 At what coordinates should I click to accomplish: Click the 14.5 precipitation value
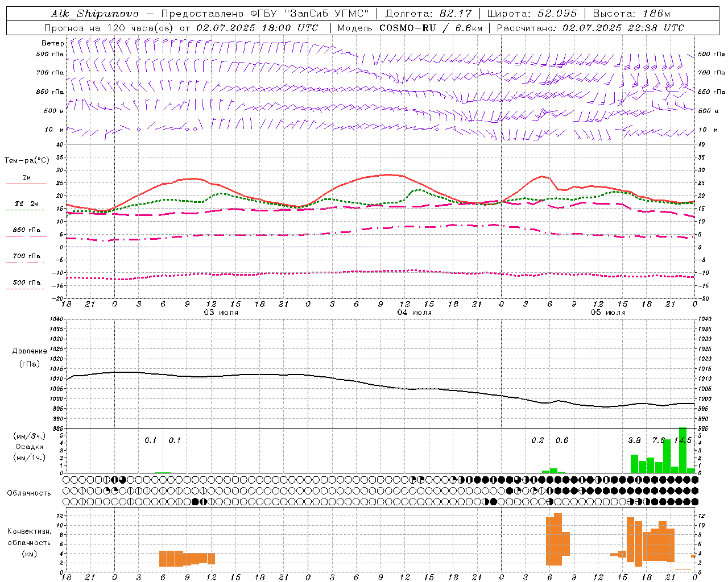682,440
